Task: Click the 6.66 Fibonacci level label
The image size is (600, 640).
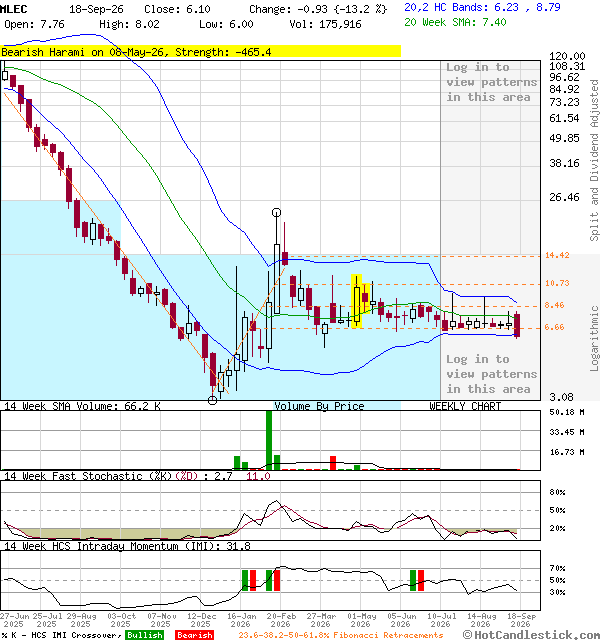Action: click(554, 327)
